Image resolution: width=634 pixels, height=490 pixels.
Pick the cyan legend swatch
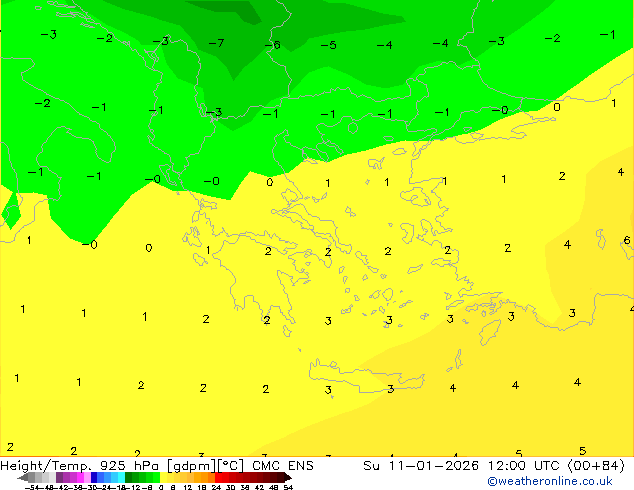coord(121,477)
